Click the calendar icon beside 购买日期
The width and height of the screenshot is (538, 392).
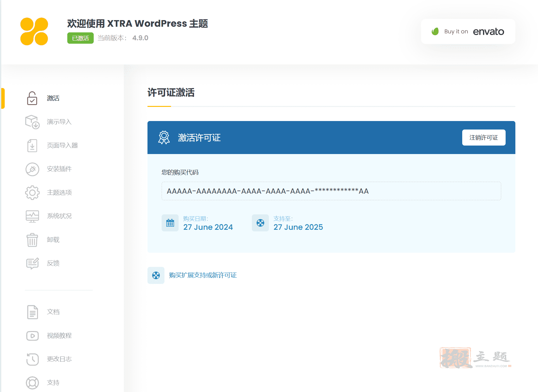click(x=170, y=223)
